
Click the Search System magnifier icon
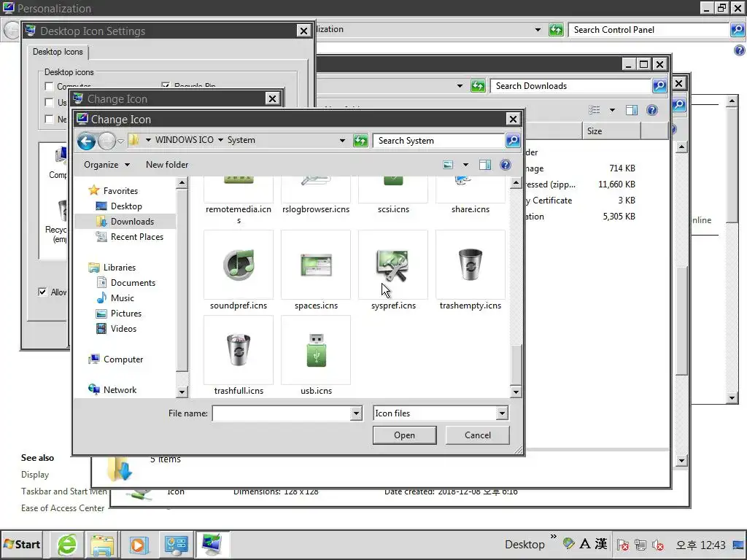[513, 141]
